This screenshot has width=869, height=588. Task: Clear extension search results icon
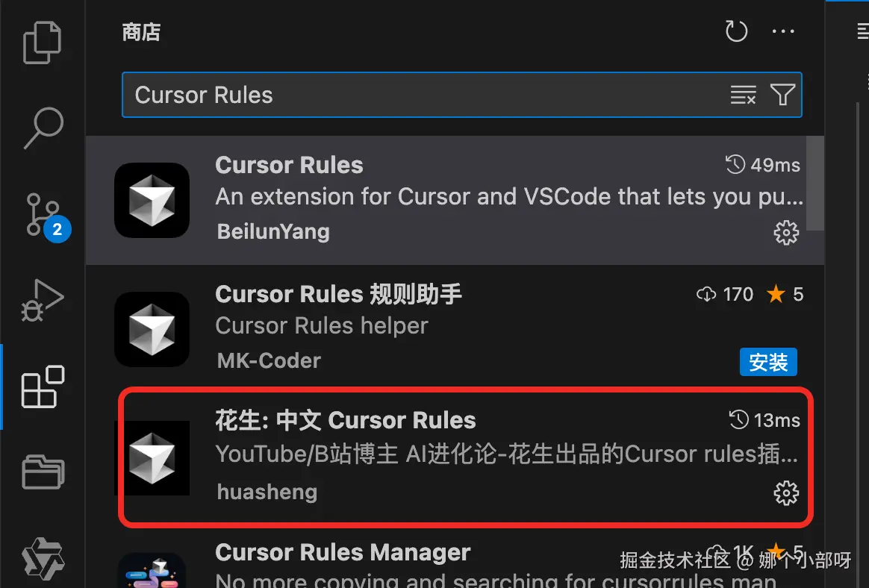click(743, 95)
